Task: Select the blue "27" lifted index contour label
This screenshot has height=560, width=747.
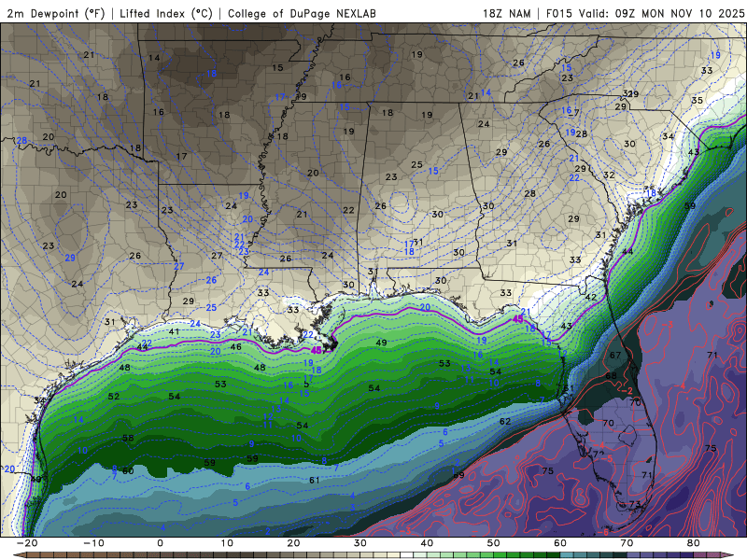Action: pyautogui.click(x=178, y=266)
